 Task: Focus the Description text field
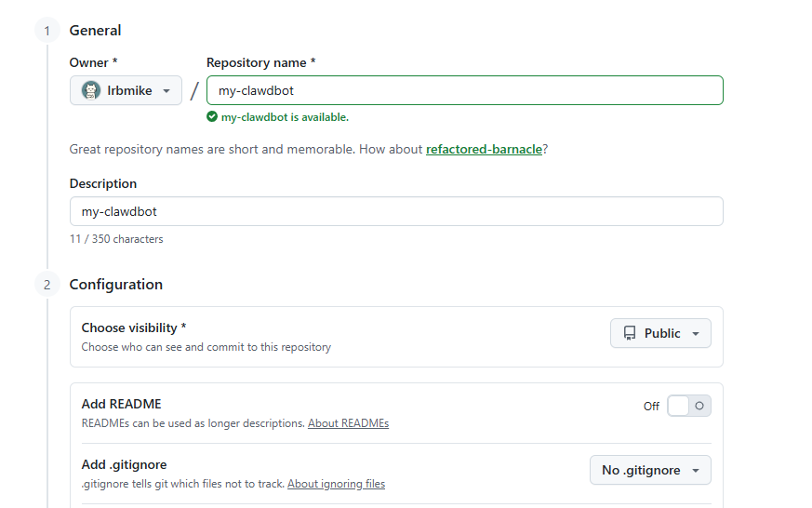click(396, 211)
